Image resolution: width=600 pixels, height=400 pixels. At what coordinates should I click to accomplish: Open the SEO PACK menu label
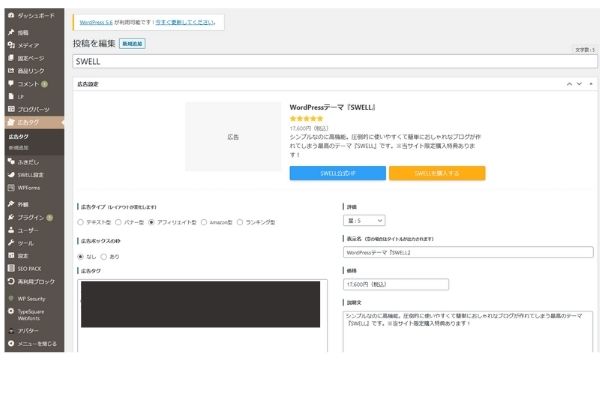(x=29, y=269)
